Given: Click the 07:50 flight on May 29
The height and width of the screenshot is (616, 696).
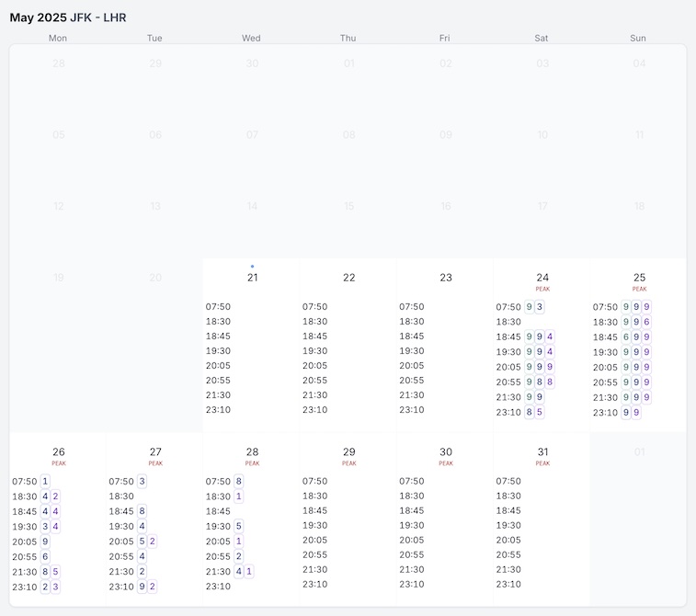Looking at the screenshot, I should 314,481.
